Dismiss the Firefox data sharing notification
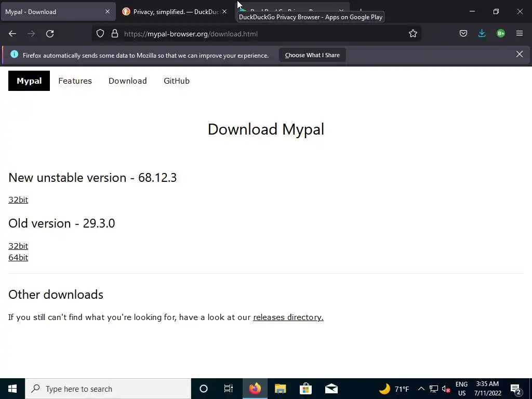This screenshot has width=532, height=399. (x=520, y=54)
